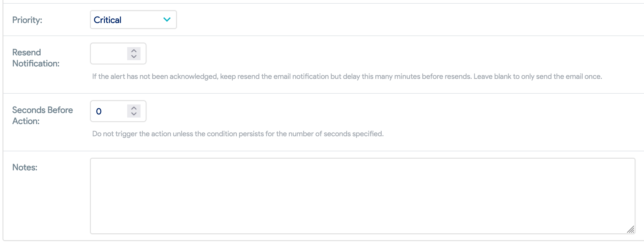Click the Critical text in Priority box
Screen dimensions: 644x243
coord(108,20)
